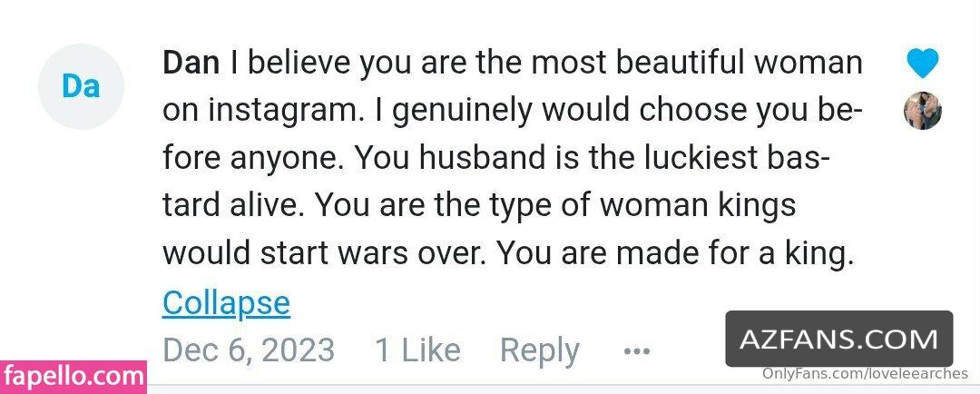Open the small round liker profile photo
The height and width of the screenshot is (394, 980).
923,111
